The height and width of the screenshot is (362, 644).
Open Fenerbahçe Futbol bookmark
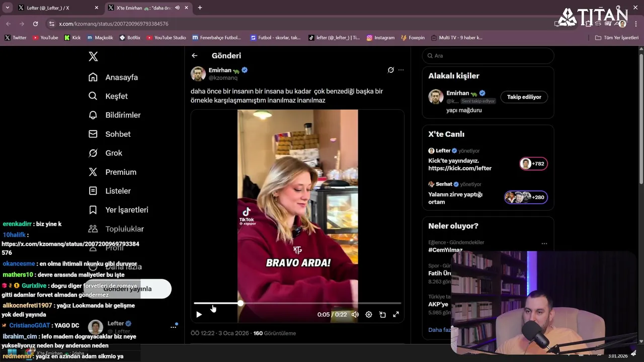pyautogui.click(x=216, y=38)
